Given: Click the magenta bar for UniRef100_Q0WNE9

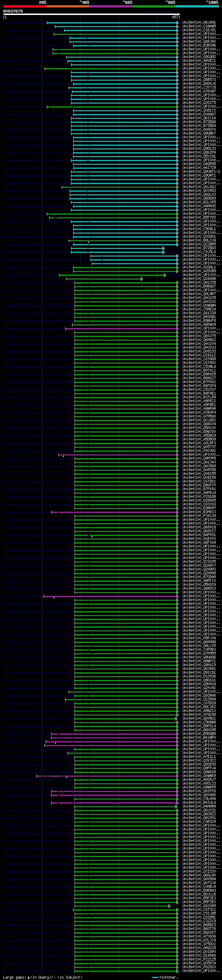Looking at the screenshot, I should pyautogui.click(x=108, y=776).
